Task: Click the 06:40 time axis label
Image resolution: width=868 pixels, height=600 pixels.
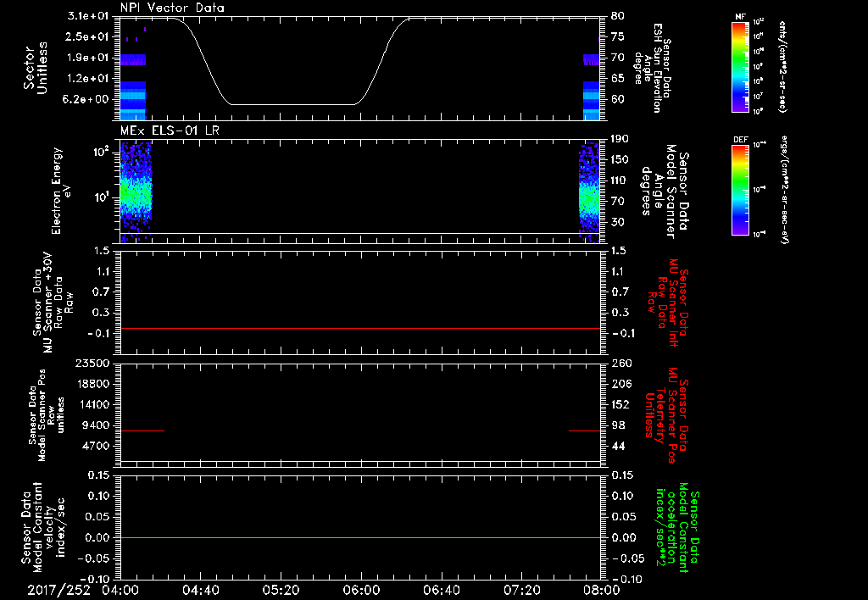Action: click(x=441, y=590)
